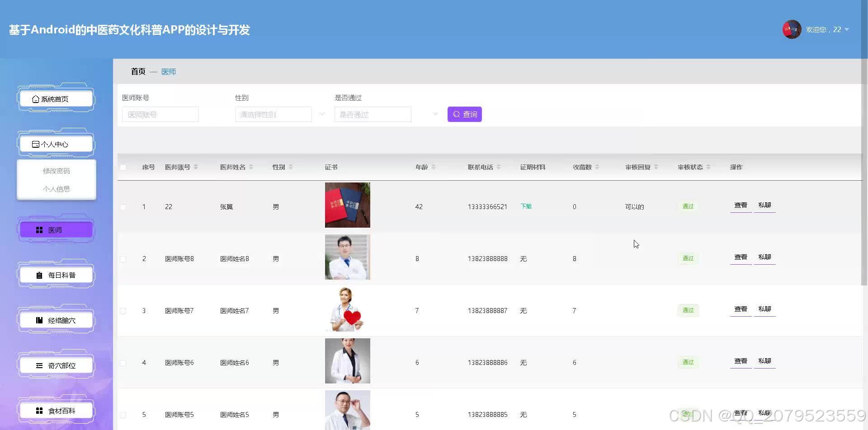Check the select-all checkbox in table header
Viewport: 868px width, 430px height.
tap(123, 167)
